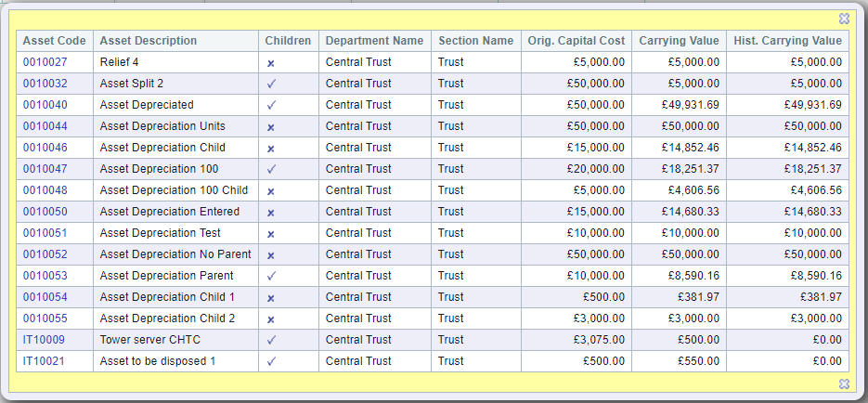
Task: Open asset code 0010040 link
Action: click(45, 105)
